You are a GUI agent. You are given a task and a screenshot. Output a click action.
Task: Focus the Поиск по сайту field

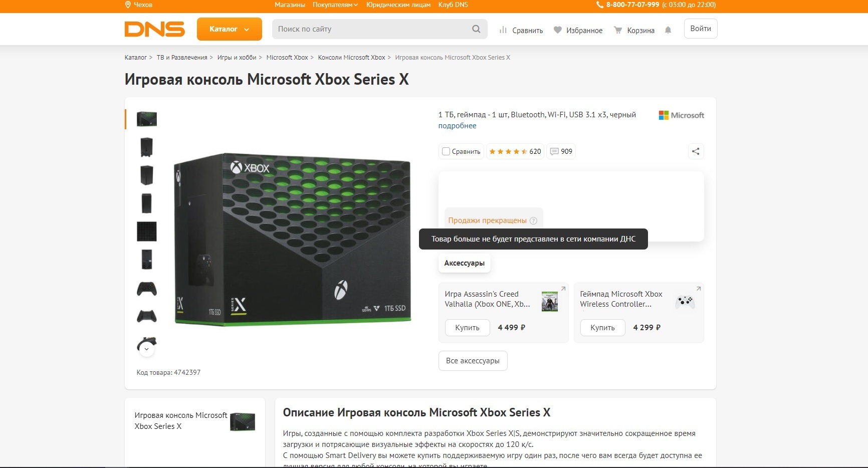(371, 29)
